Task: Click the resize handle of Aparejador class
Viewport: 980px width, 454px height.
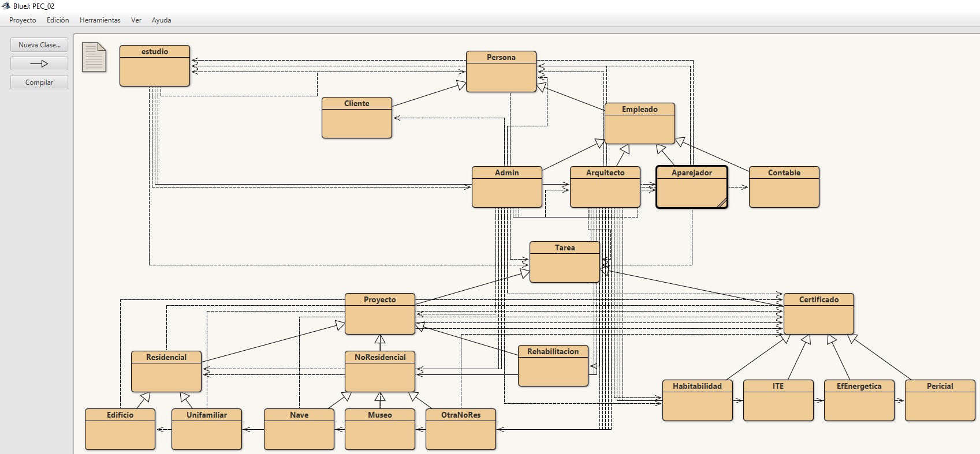Action: 722,202
